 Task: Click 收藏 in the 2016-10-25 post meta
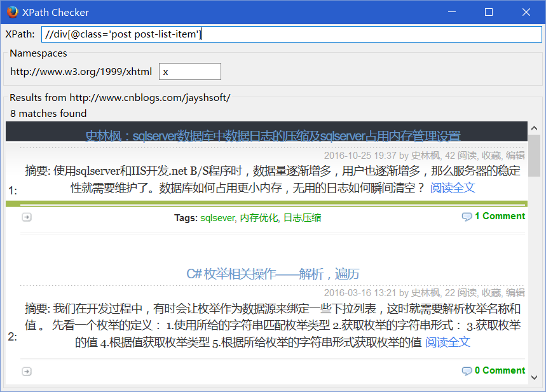(x=491, y=156)
